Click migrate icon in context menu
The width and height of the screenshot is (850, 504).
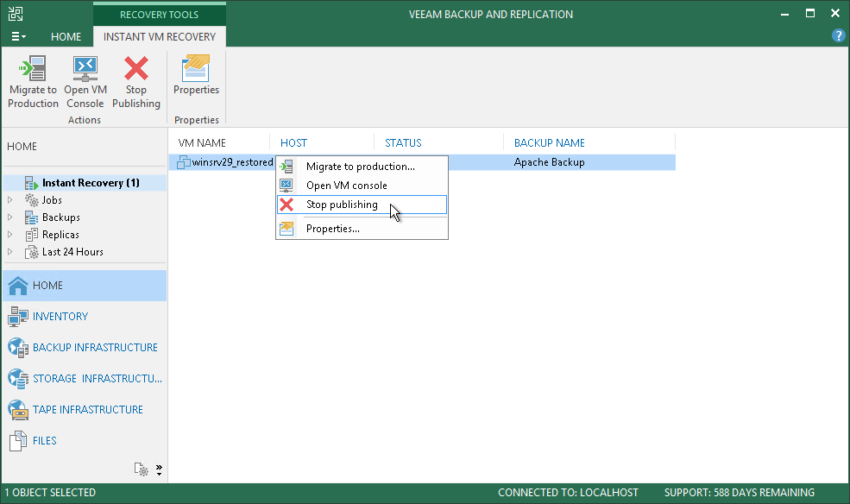click(x=286, y=167)
